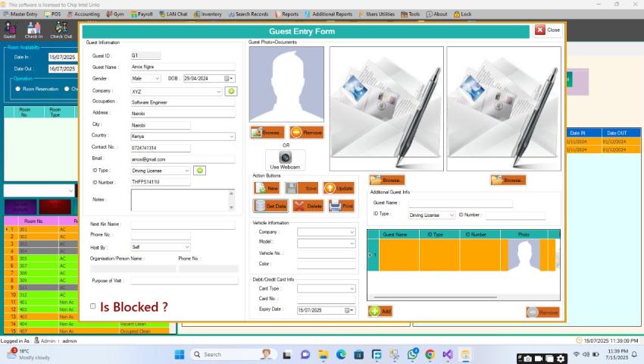
Task: Open Visual Studio from the taskbar
Action: coord(448,354)
